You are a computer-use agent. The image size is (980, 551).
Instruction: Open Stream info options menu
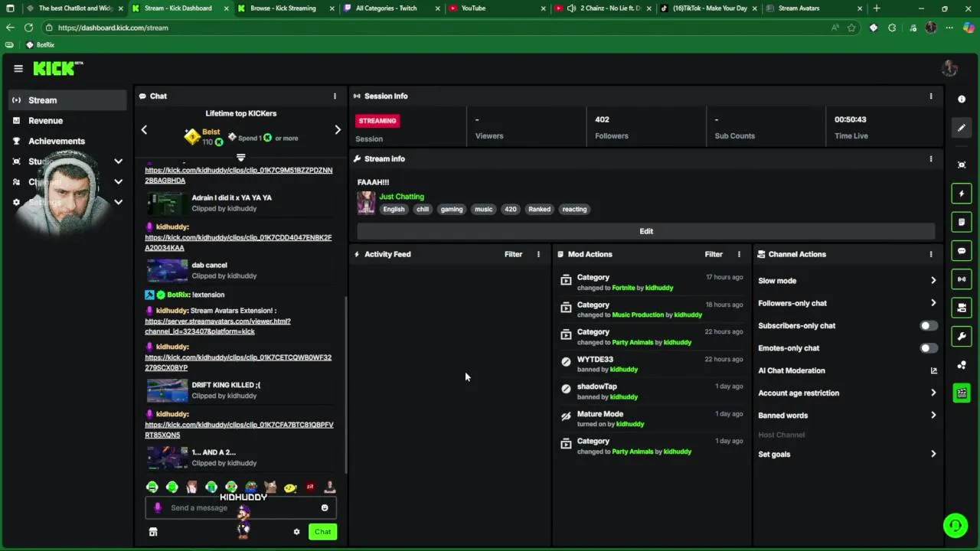(931, 159)
